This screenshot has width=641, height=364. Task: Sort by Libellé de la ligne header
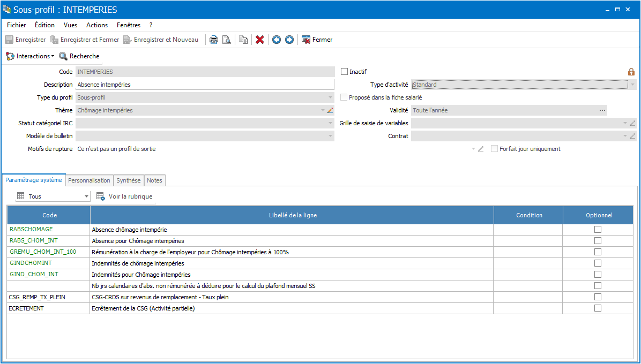click(292, 215)
